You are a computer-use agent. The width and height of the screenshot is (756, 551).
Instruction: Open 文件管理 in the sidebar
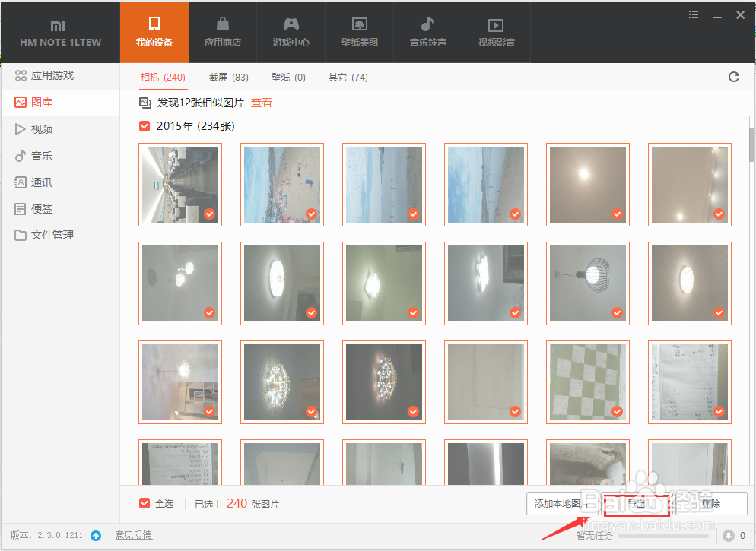coord(52,235)
